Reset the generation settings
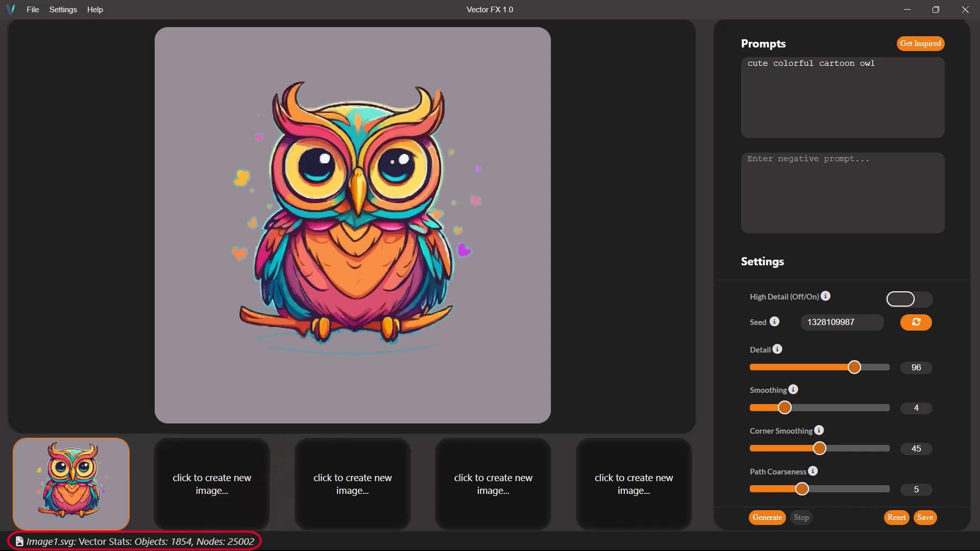Screen dimensions: 980x551 [896, 517]
